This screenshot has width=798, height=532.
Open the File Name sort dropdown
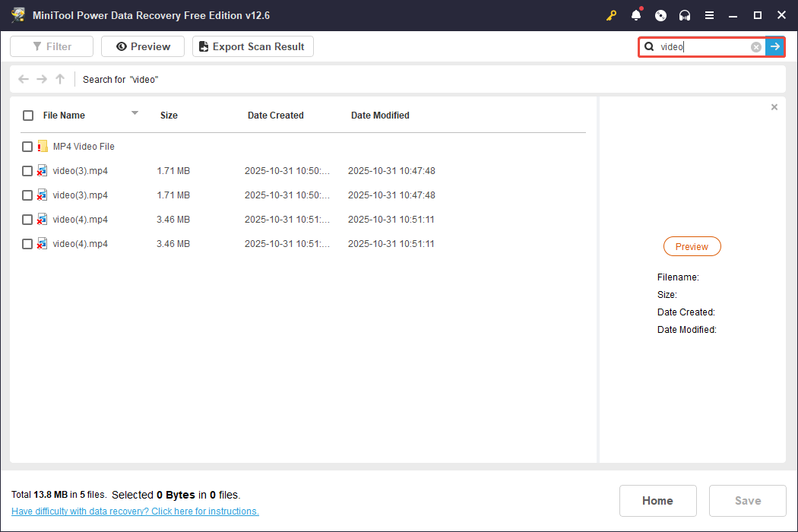[135, 115]
